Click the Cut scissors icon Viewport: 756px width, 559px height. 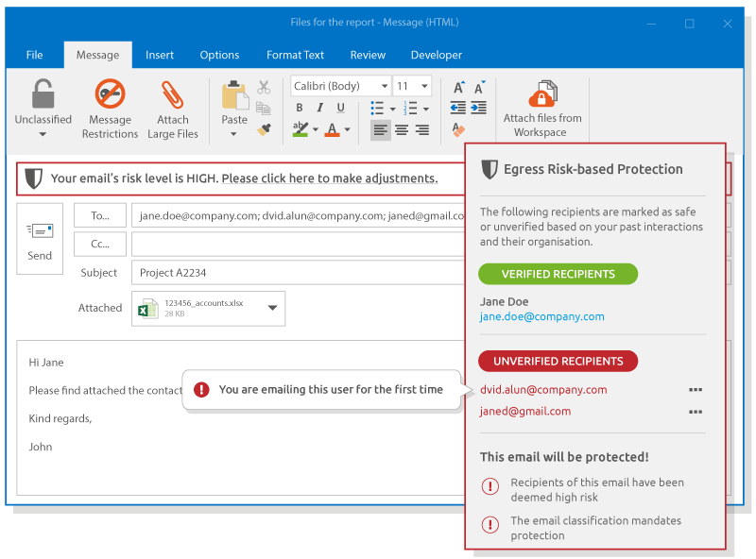[264, 87]
